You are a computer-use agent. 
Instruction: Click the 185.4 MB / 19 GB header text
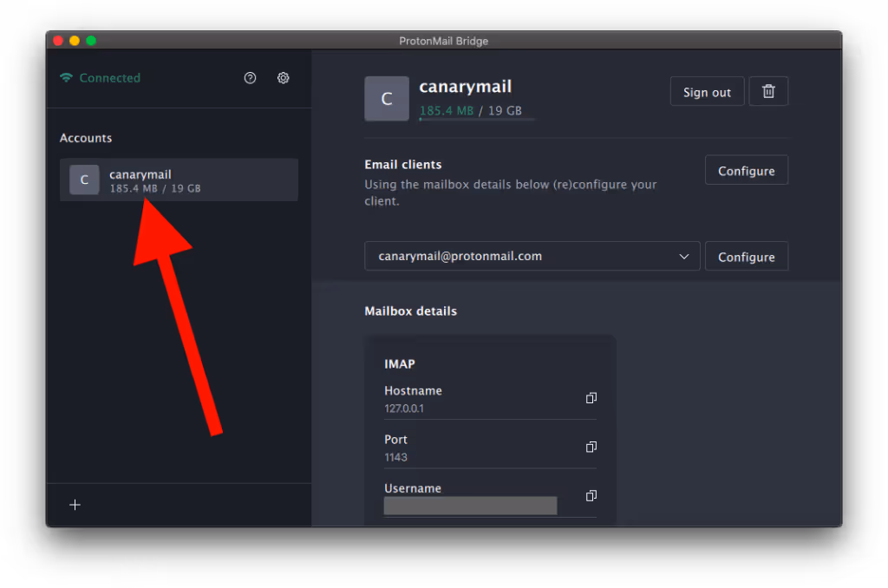pos(471,110)
